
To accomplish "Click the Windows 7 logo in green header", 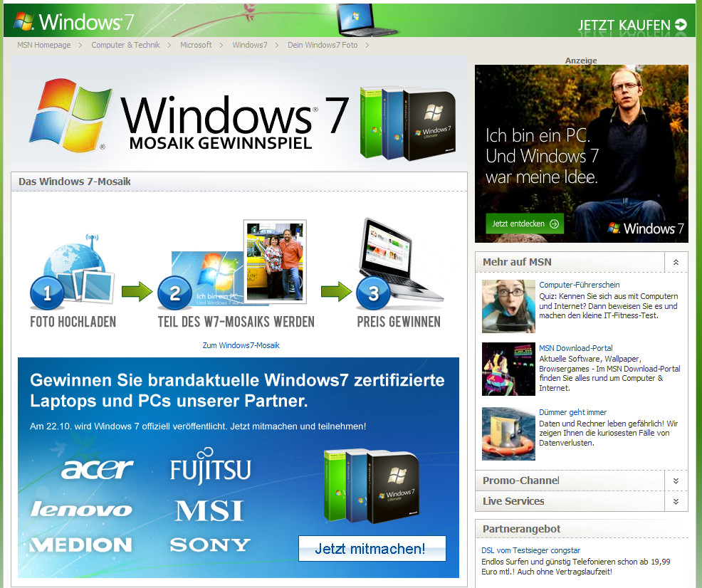I will [74, 21].
